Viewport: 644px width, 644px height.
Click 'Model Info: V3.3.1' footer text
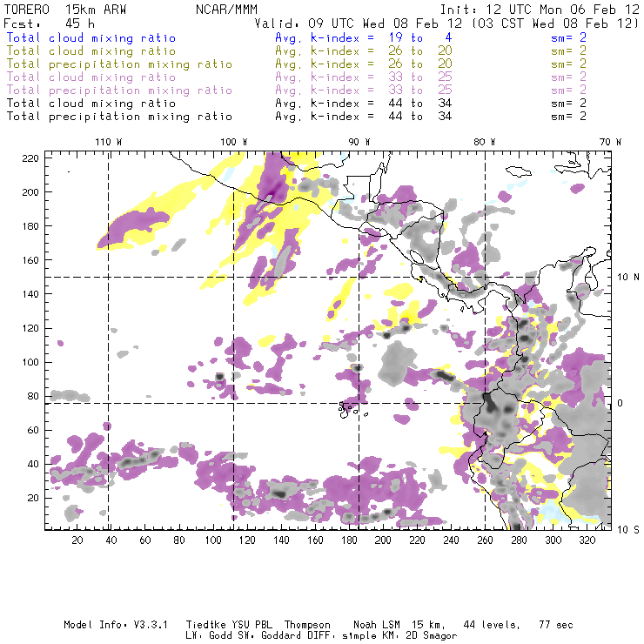(116, 625)
